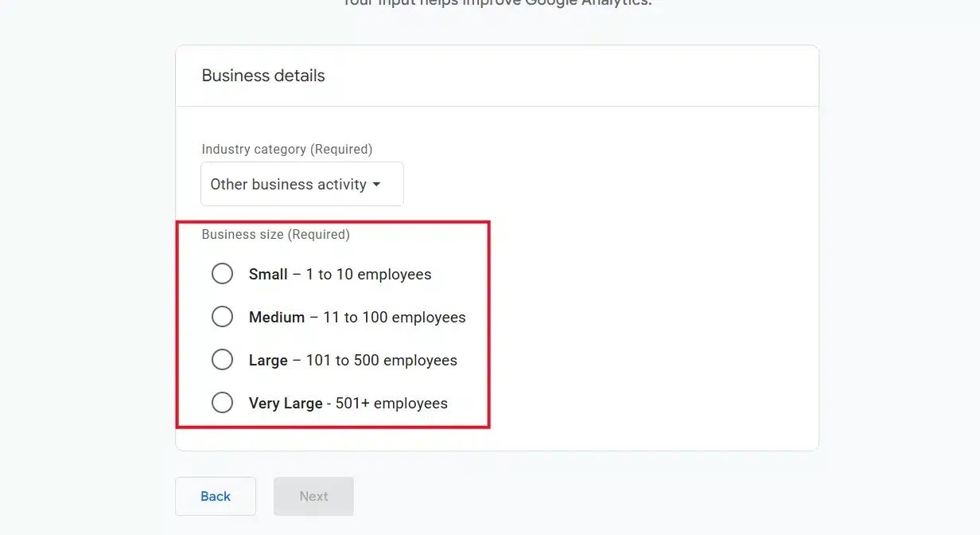980x535 pixels.
Task: Open the Industry category dropdown
Action: [302, 184]
